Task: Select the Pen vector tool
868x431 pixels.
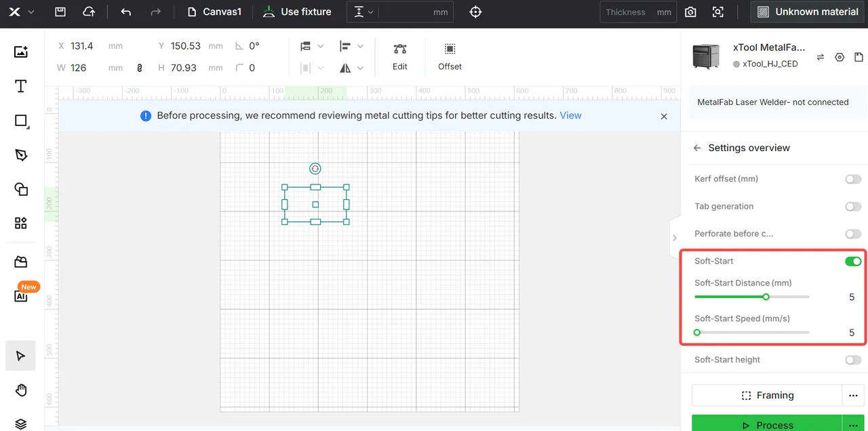Action: click(21, 155)
